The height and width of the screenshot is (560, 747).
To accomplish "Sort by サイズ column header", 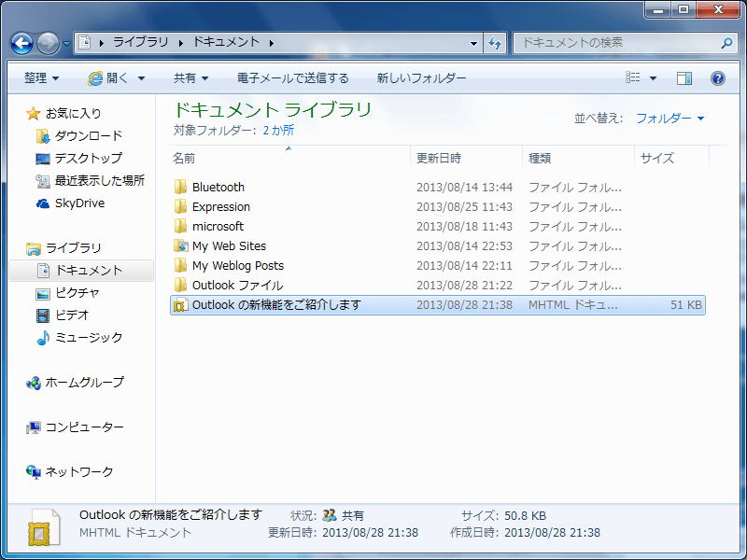I will (x=671, y=158).
